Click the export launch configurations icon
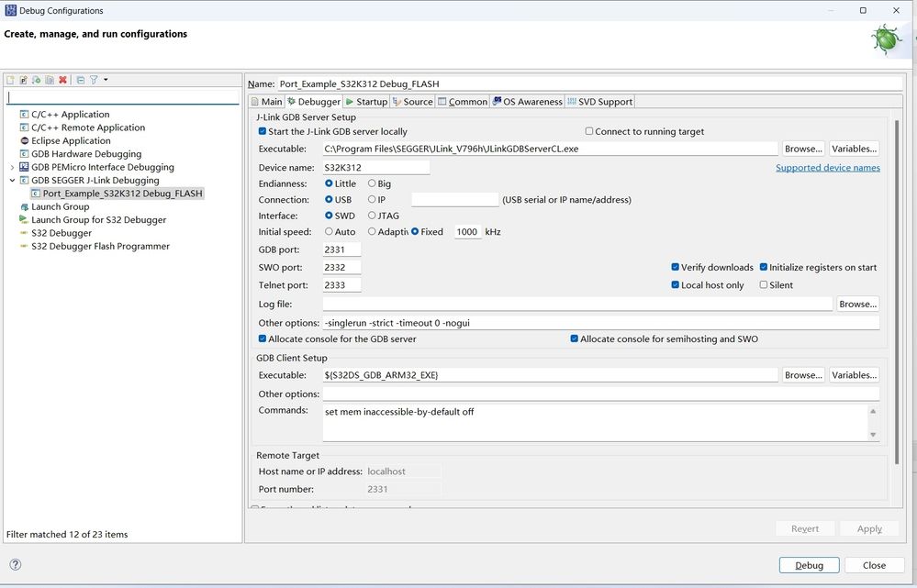 pos(36,80)
